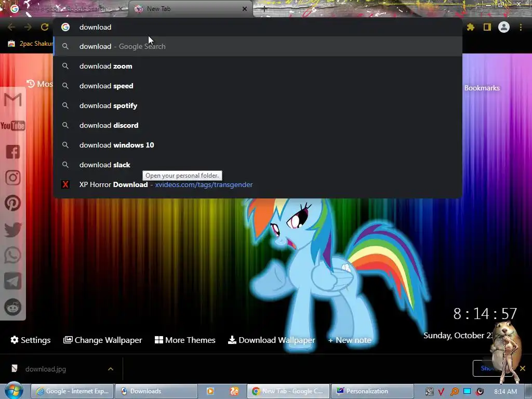Image resolution: width=532 pixels, height=399 pixels.
Task: Click the red V tray icon
Action: tap(442, 392)
